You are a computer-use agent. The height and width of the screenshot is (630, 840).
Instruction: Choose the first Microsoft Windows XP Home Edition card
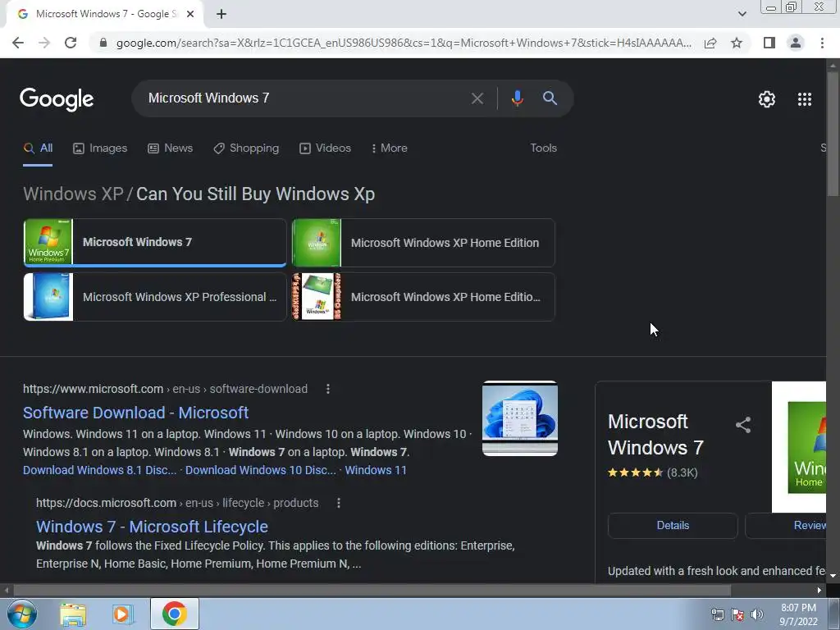pos(423,243)
